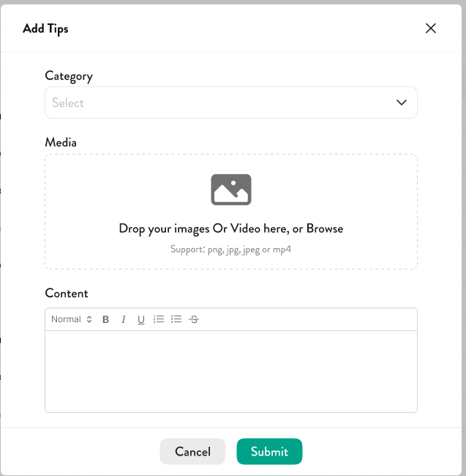466x476 pixels.
Task: Close the Add Tips dialog
Action: pos(431,29)
